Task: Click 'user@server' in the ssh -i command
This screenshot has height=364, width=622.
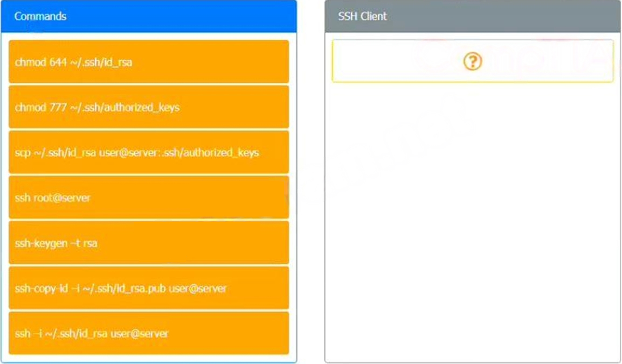Action: tap(139, 333)
